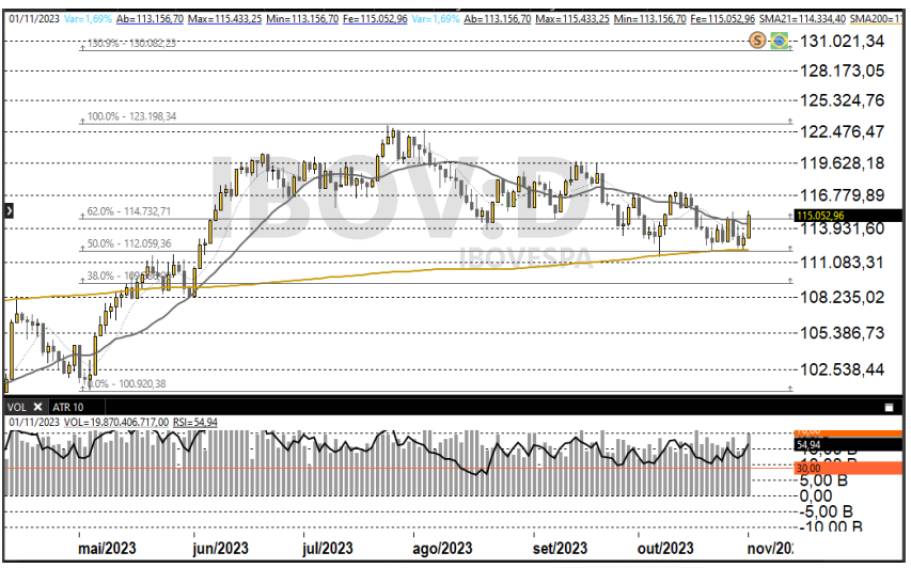Click the 130.9% Fibonacci extension label

click(132, 44)
